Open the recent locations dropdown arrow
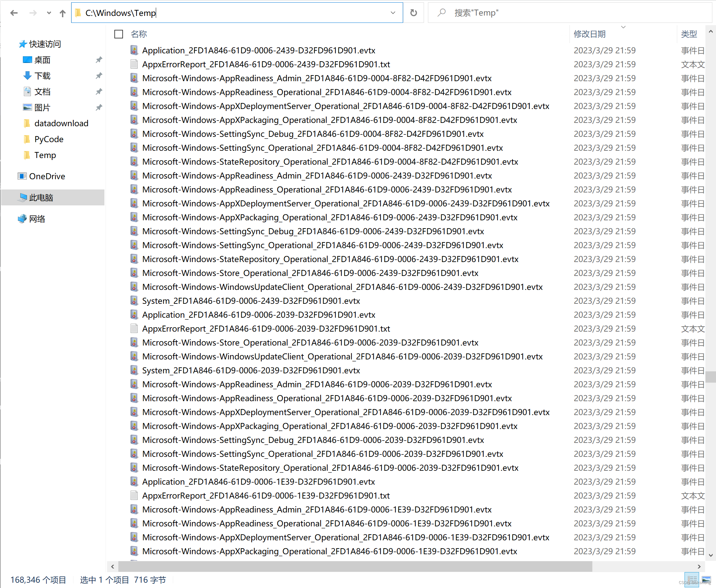Screen dimensions: 716x588 (x=49, y=13)
